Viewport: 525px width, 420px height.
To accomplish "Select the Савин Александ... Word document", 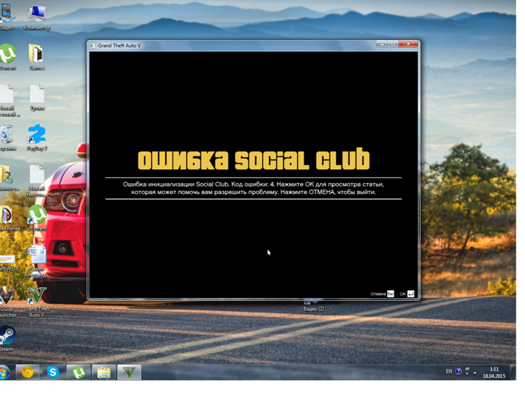I will click(36, 262).
